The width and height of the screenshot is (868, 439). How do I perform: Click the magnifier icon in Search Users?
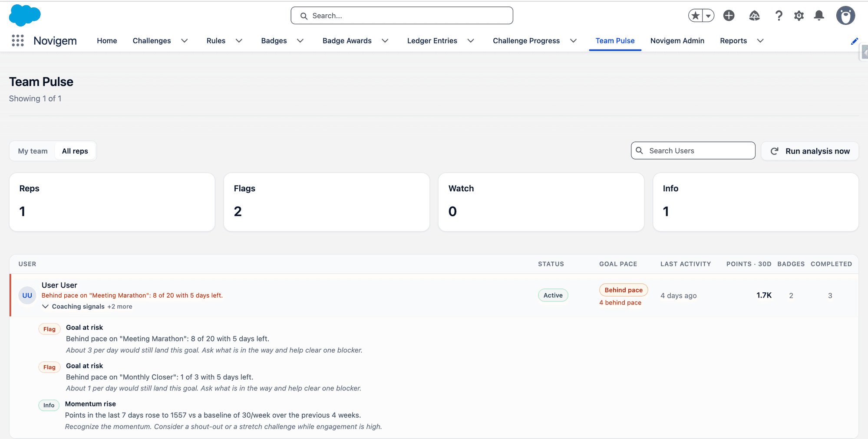(x=639, y=151)
